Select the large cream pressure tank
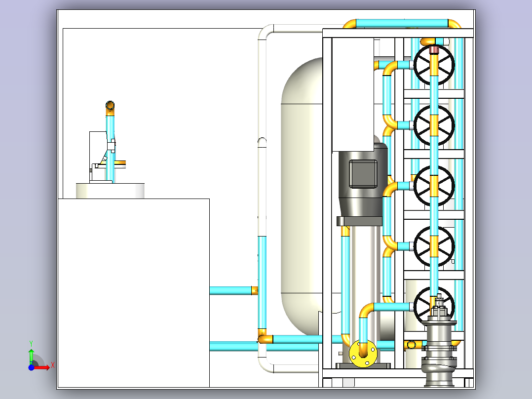Screen dimensions: 532x399 302,197
